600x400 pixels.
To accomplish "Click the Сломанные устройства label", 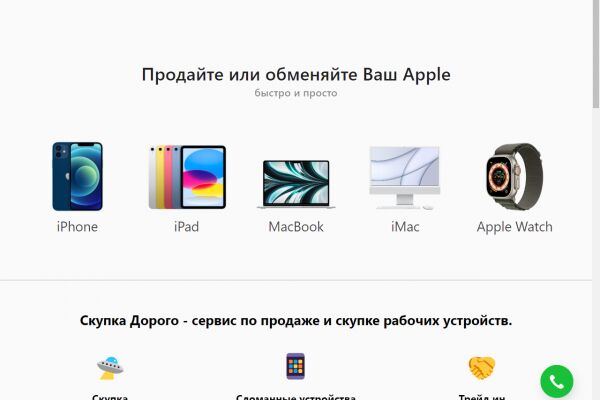I will (296, 397).
